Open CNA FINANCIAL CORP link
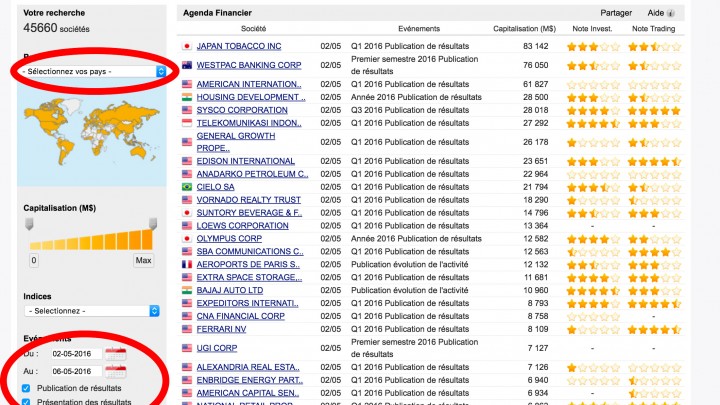 tap(241, 316)
